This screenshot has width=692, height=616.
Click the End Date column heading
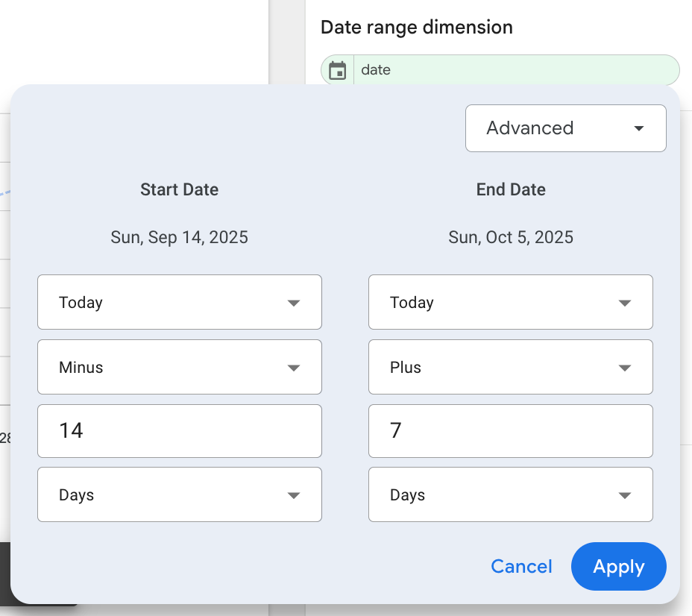511,189
